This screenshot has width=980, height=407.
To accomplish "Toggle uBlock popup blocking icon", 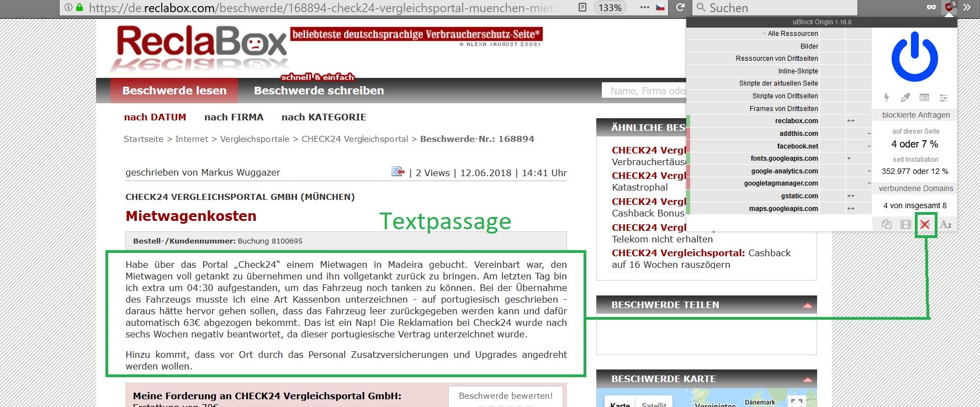I will [887, 224].
